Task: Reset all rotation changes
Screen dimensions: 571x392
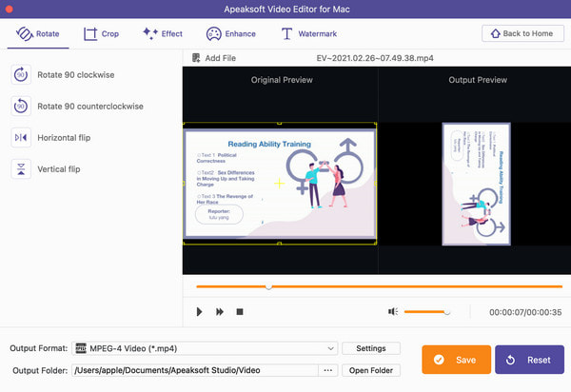Action: tap(529, 360)
